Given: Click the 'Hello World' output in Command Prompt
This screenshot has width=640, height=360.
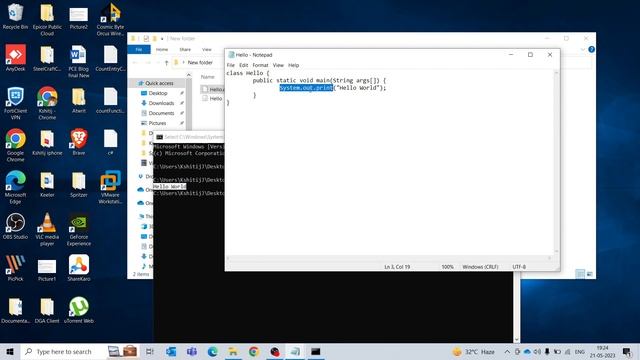Looking at the screenshot, I should 169,187.
